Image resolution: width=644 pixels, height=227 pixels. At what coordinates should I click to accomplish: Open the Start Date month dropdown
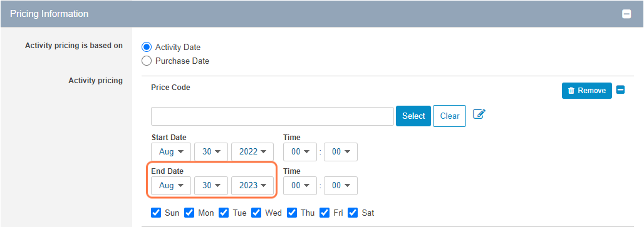171,151
